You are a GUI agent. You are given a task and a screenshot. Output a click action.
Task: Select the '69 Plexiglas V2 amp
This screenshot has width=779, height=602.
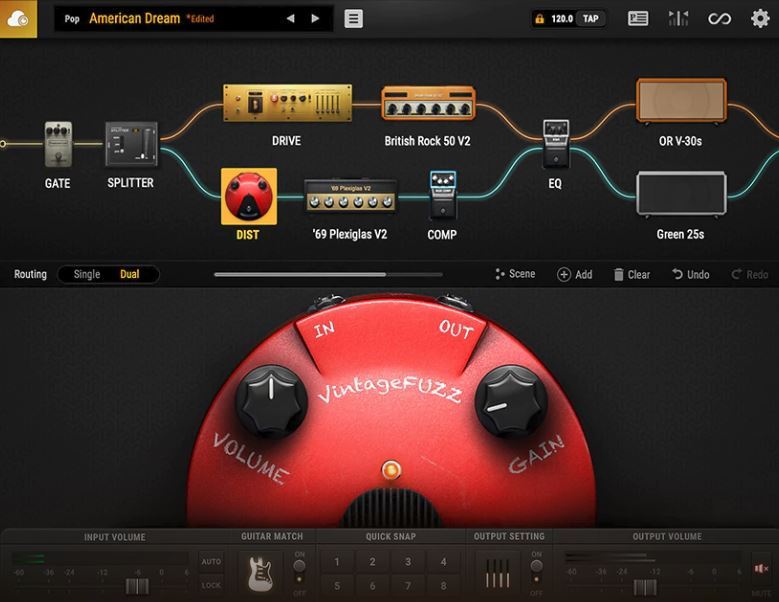click(x=350, y=197)
